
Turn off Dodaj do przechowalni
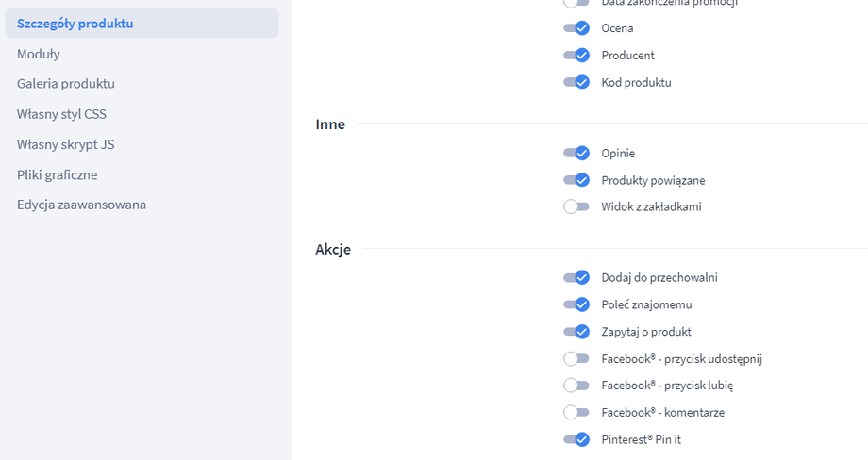[x=576, y=277]
